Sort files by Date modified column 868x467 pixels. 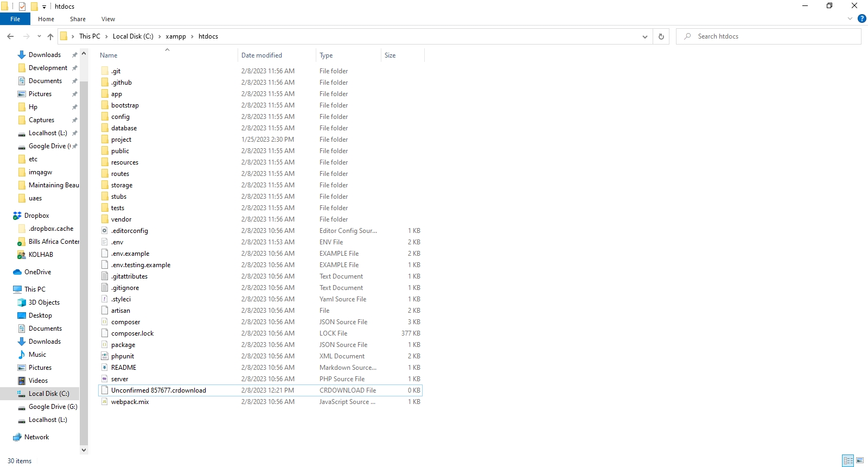point(261,55)
